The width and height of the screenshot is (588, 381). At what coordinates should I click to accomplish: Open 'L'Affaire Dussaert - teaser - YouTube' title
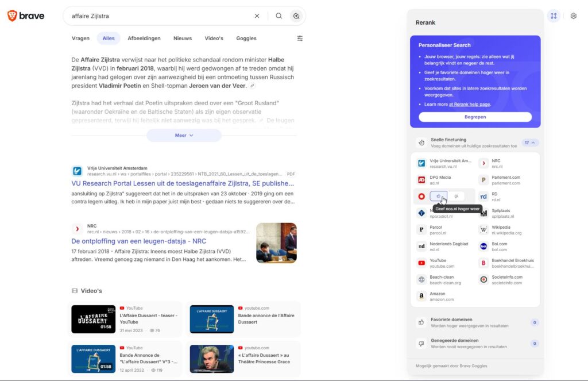pyautogui.click(x=149, y=319)
